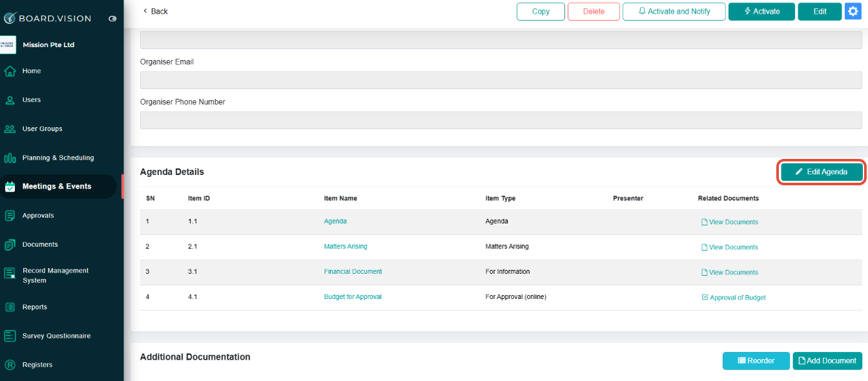Click the Users person icon
Screen dimensions: 868x381
coord(10,100)
